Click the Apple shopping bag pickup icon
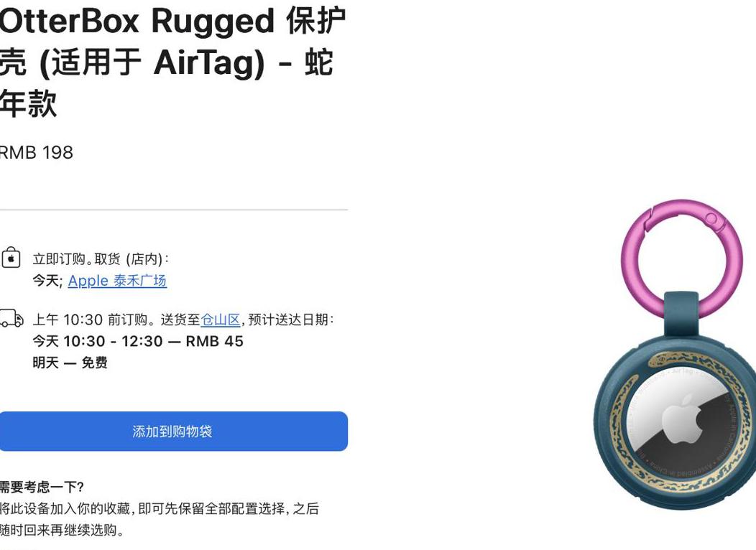This screenshot has height=550, width=756. tap(11, 258)
